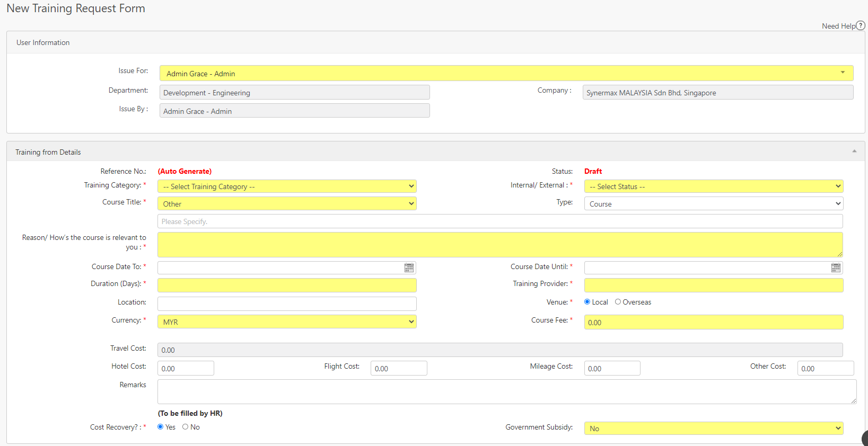868x446 pixels.
Task: Select the Overseas venue radio button
Action: (x=618, y=302)
